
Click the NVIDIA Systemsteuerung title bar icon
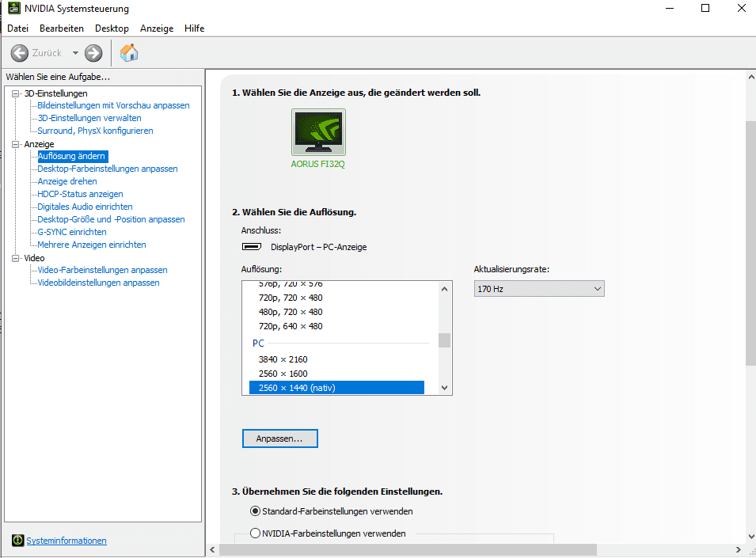pyautogui.click(x=14, y=8)
